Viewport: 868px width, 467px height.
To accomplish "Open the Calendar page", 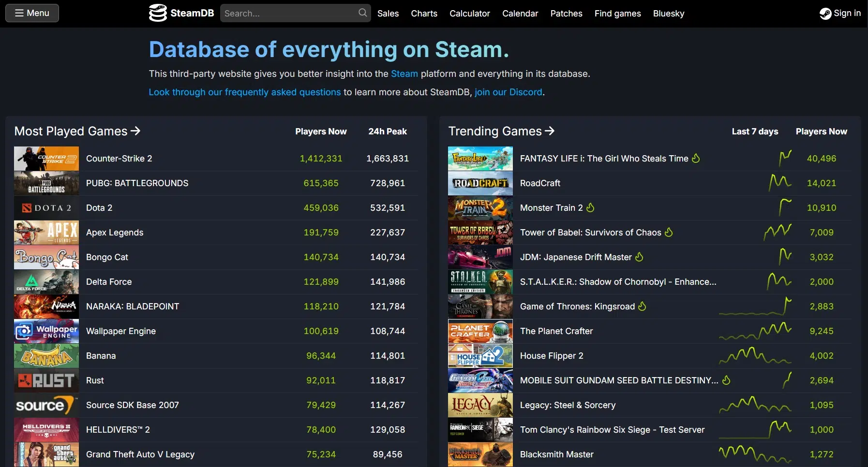I will [520, 14].
